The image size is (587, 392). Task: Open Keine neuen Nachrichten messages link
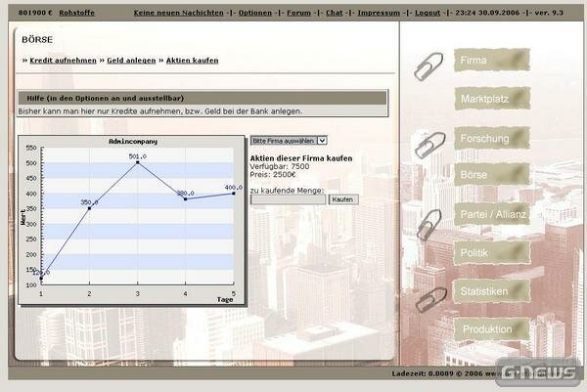[x=179, y=13]
